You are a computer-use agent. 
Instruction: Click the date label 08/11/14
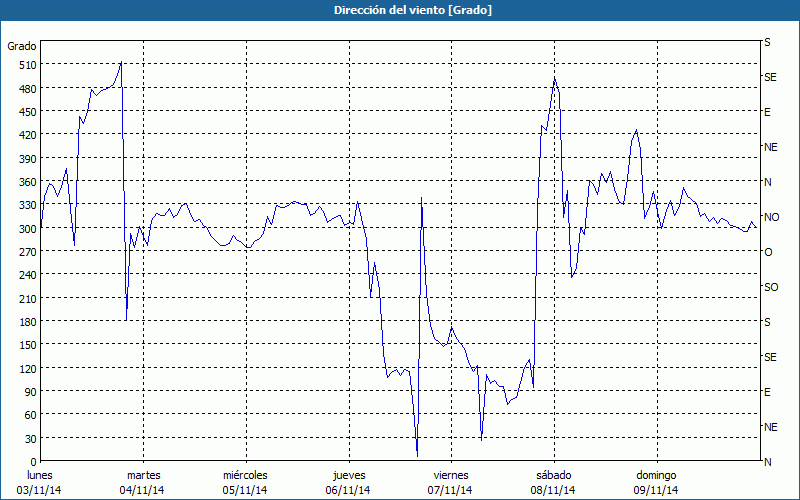tap(553, 490)
